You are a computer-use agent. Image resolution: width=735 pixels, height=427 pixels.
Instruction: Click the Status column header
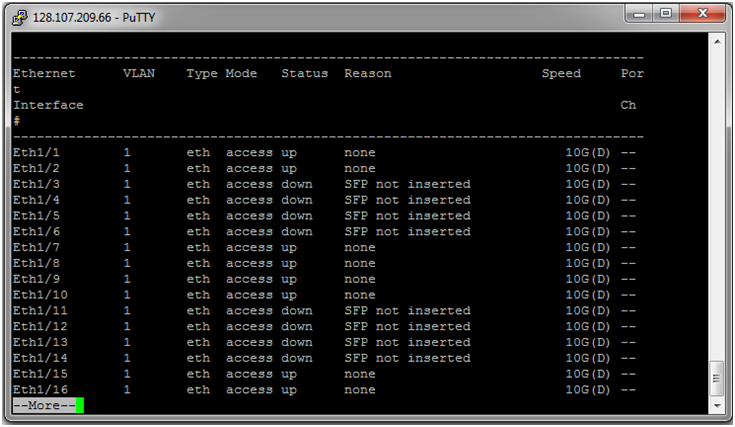[304, 74]
